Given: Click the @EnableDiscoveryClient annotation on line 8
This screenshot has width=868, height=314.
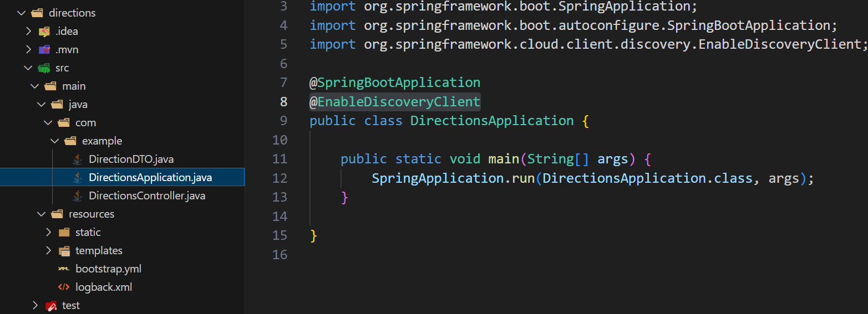Looking at the screenshot, I should 395,102.
